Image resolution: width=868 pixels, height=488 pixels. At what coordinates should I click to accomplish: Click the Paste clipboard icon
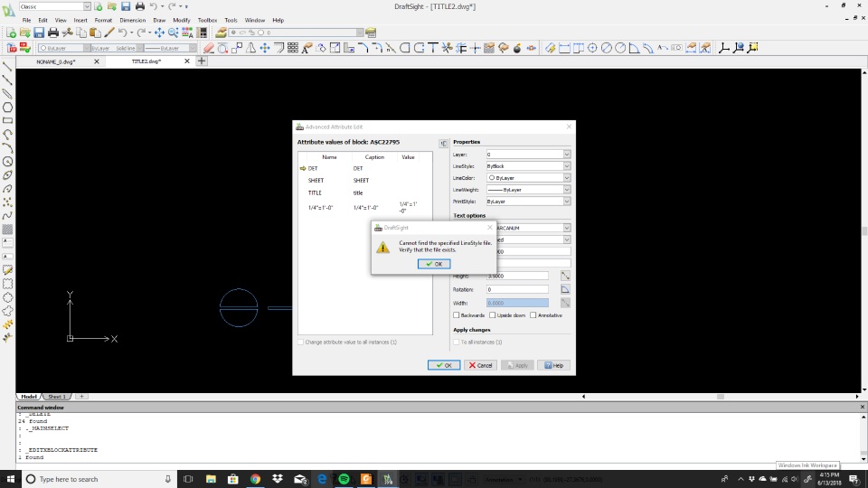pos(95,33)
